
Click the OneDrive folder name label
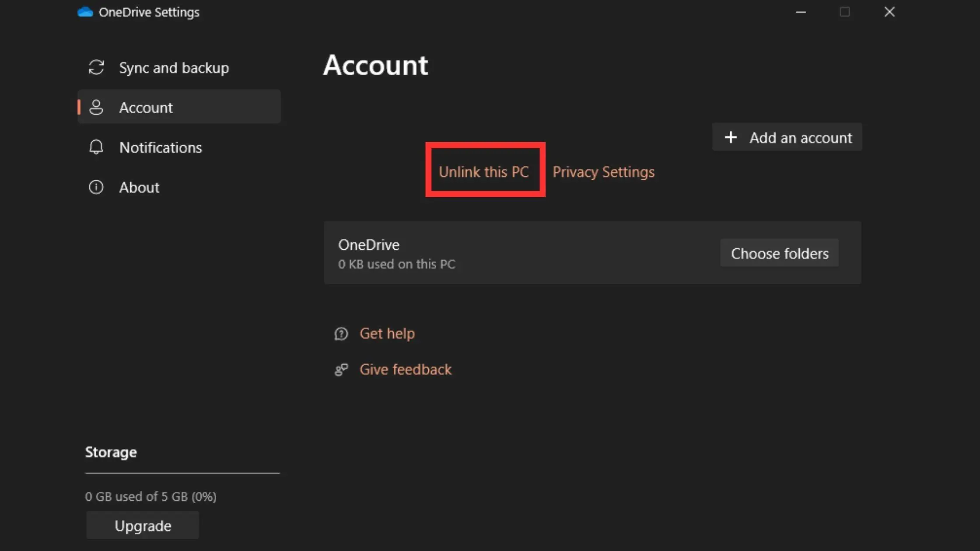(x=369, y=244)
